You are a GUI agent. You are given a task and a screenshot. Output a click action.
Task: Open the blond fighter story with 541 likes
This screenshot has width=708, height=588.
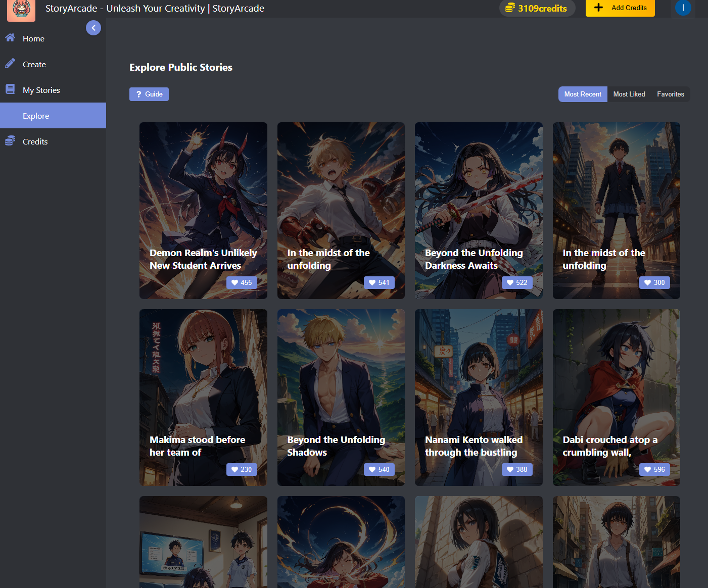point(341,210)
